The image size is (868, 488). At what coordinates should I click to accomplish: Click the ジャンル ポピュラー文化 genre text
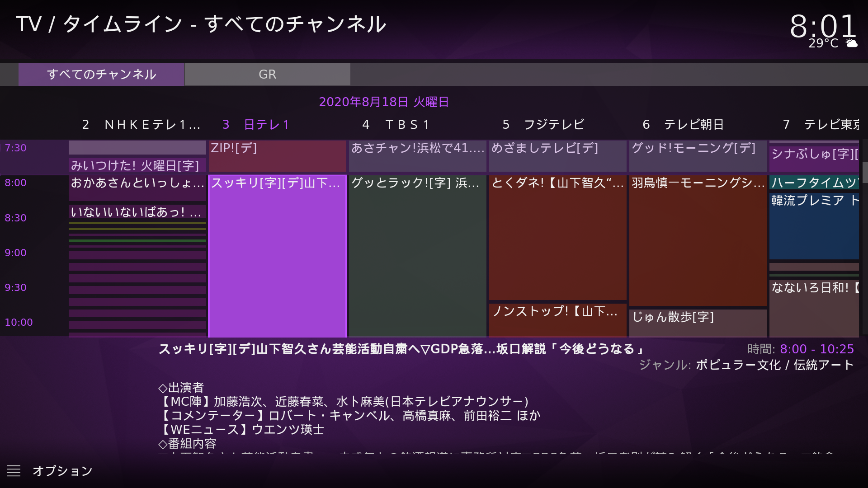746,365
